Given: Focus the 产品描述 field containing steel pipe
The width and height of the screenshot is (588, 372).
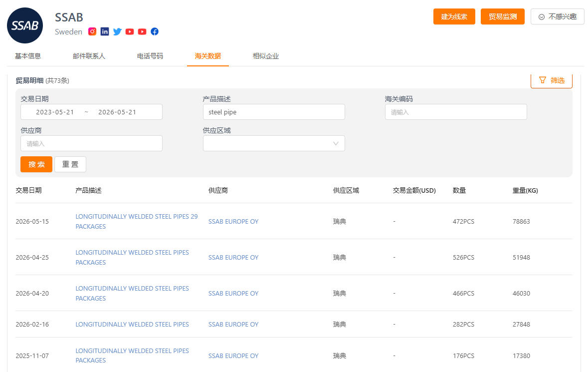Looking at the screenshot, I should pyautogui.click(x=274, y=112).
